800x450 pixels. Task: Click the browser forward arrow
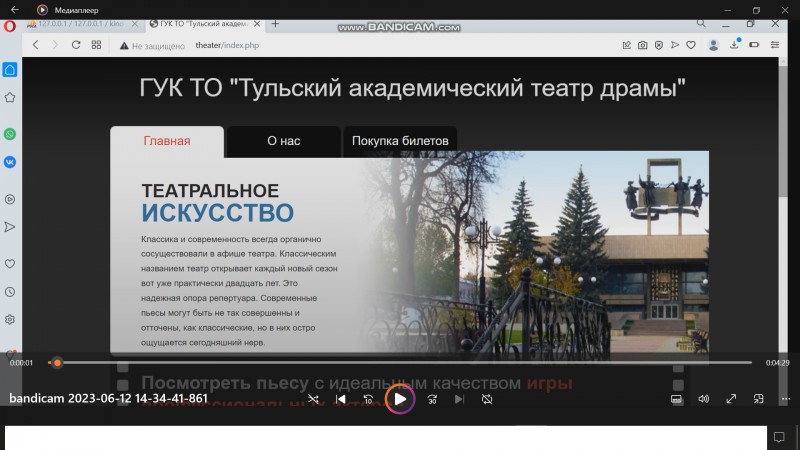pyautogui.click(x=55, y=45)
